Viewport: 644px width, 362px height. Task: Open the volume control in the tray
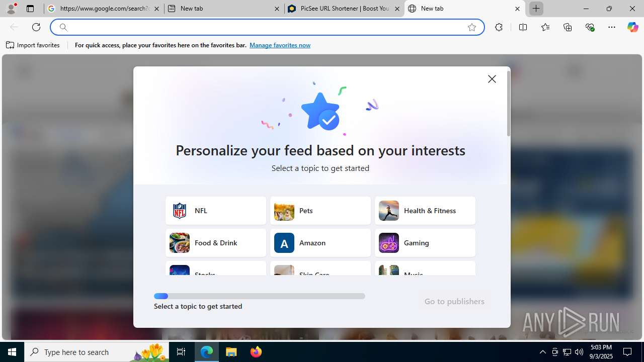point(579,352)
